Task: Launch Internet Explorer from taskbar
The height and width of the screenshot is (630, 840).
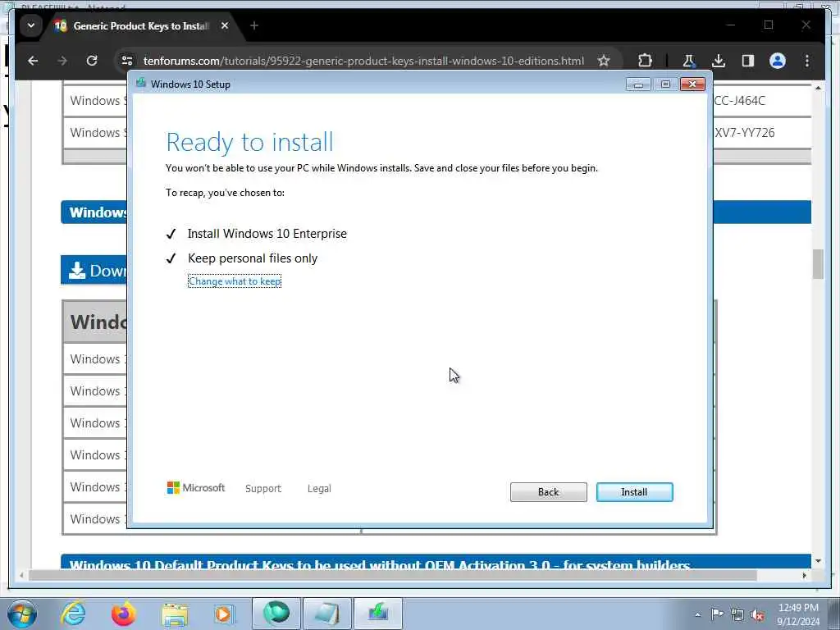Action: [73, 614]
